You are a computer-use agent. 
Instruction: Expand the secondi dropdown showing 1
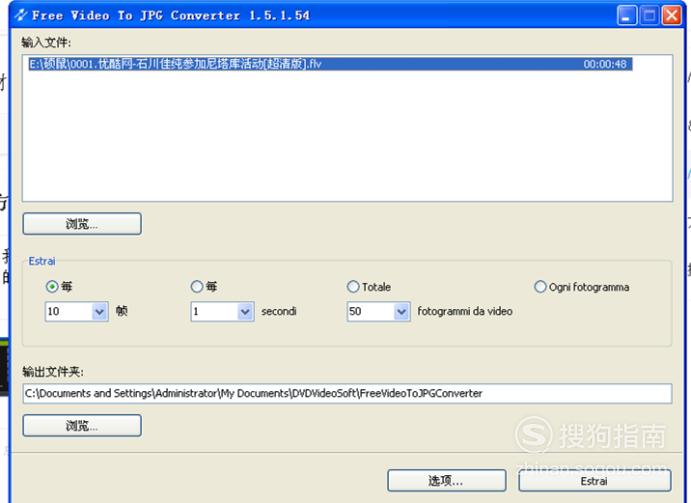pyautogui.click(x=245, y=312)
